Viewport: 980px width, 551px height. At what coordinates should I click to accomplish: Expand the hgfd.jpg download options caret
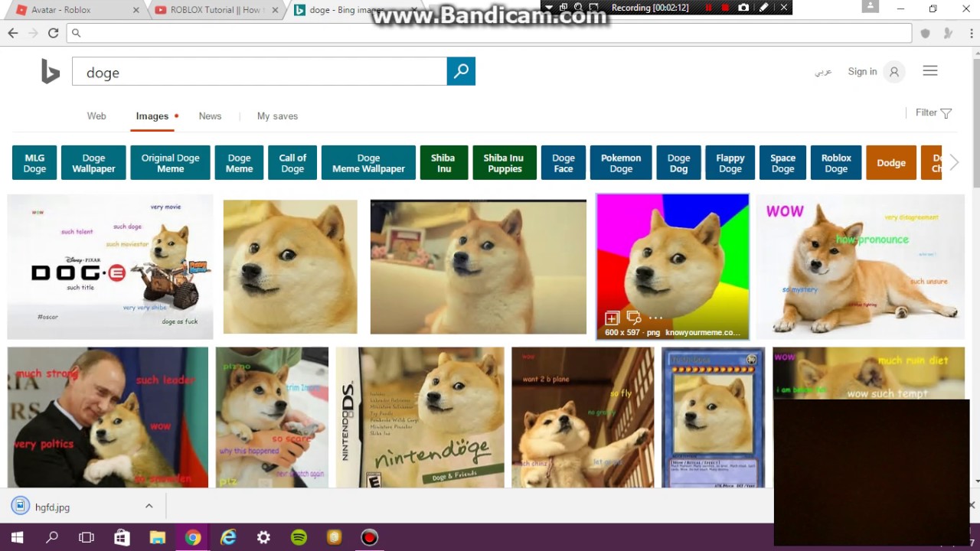[149, 506]
